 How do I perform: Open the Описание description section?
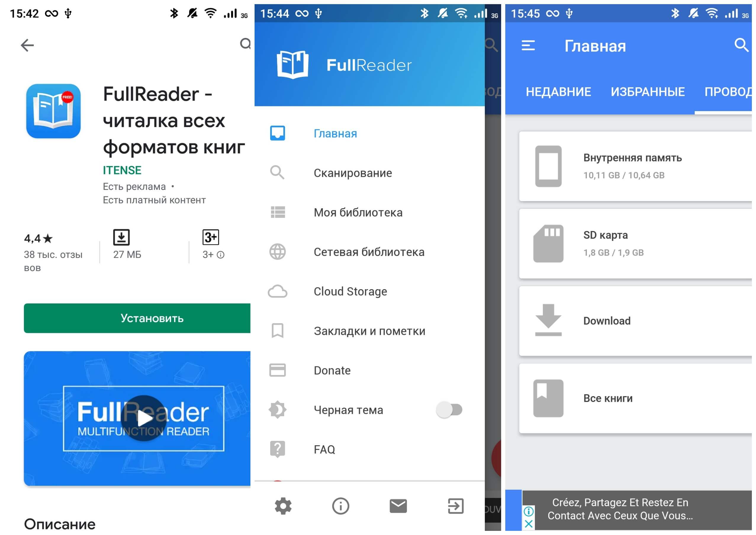click(x=59, y=524)
